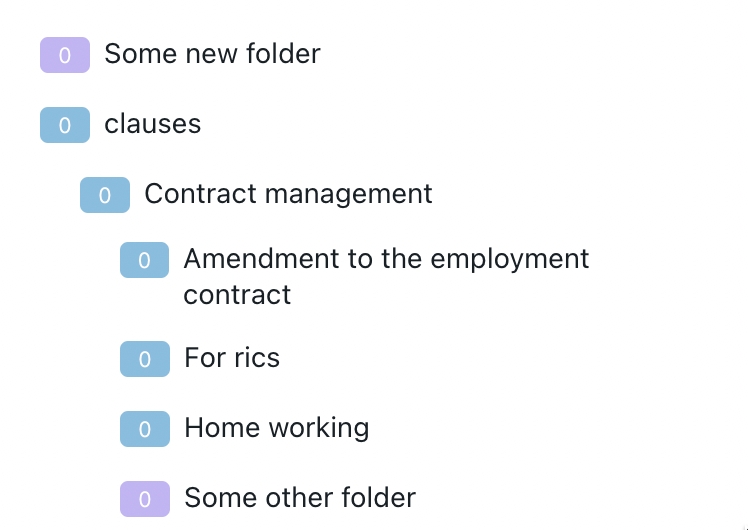Viewport: 748px width, 530px height.
Task: Click the blue badge next to For rics
Action: (145, 359)
